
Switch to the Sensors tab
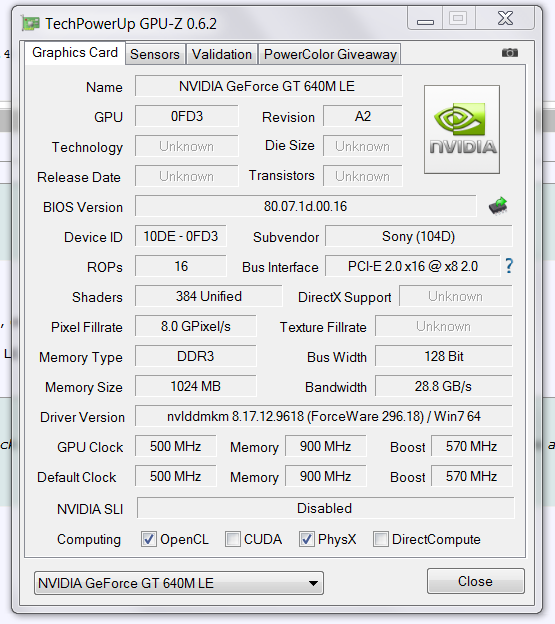coord(155,54)
